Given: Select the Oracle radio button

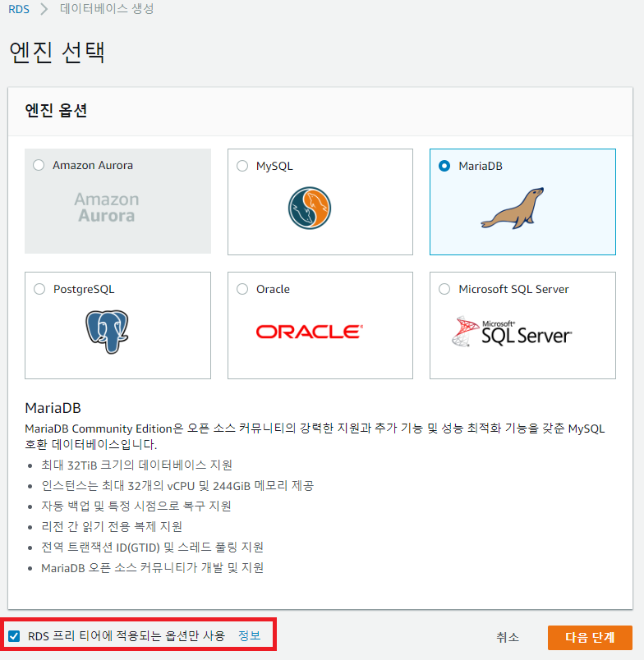Looking at the screenshot, I should (x=242, y=289).
